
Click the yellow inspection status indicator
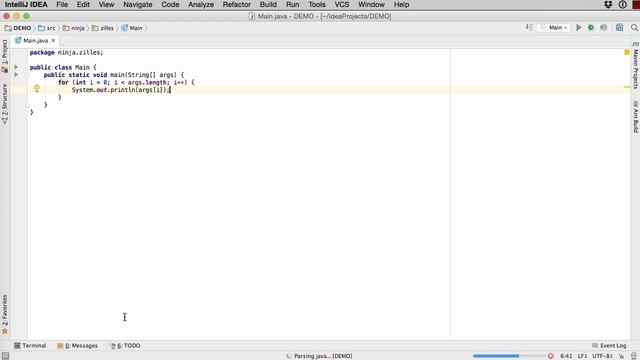[x=627, y=52]
